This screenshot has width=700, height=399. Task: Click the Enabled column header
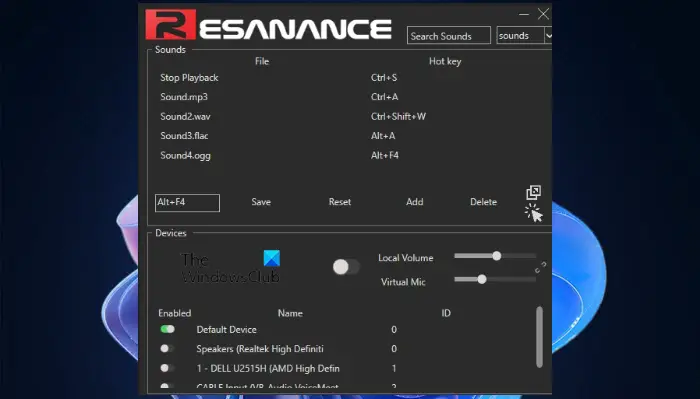[x=175, y=313]
